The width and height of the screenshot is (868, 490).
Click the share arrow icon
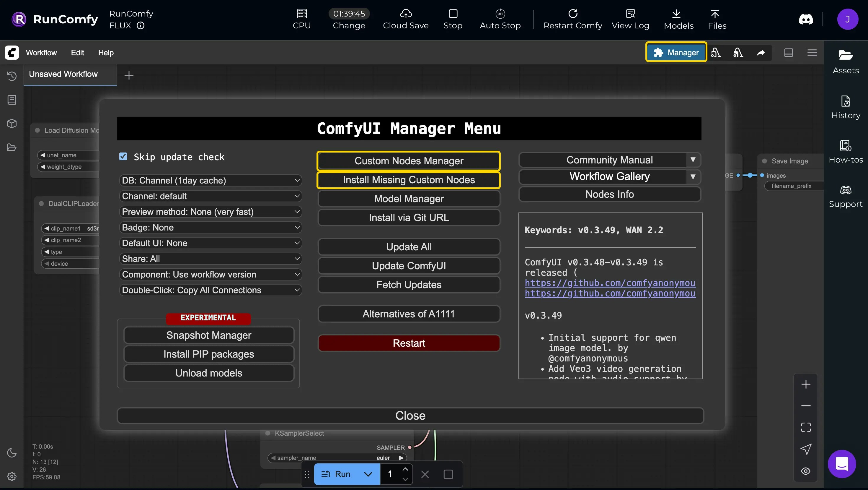(x=761, y=53)
